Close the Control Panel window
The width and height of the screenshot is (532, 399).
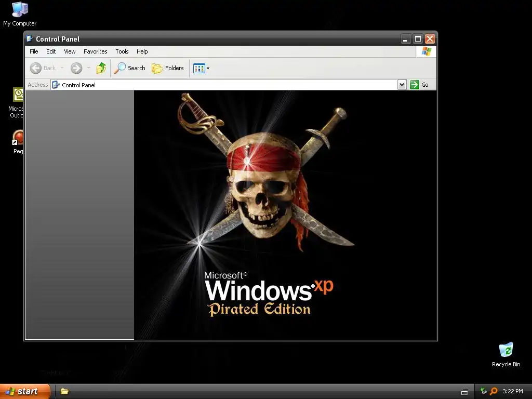[x=430, y=39]
